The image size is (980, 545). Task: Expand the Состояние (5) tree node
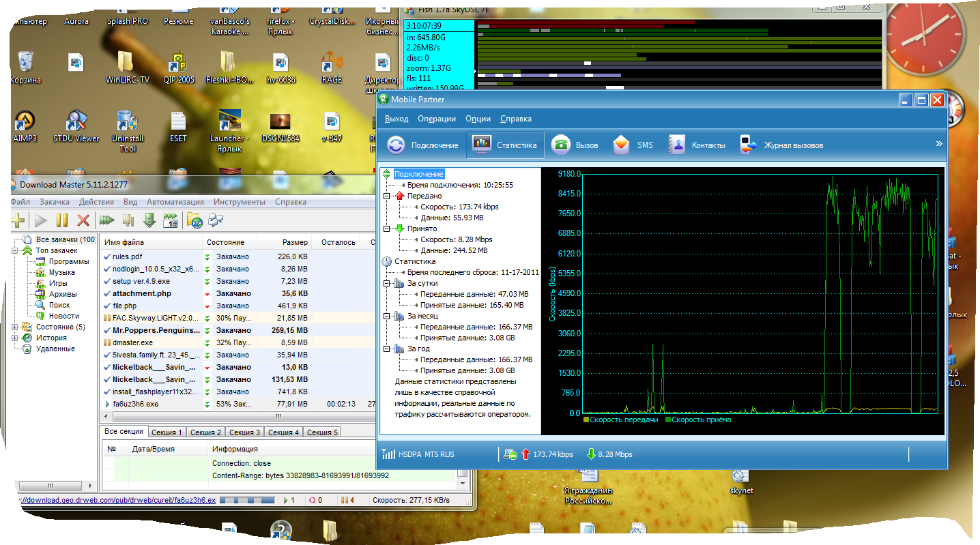[x=16, y=327]
